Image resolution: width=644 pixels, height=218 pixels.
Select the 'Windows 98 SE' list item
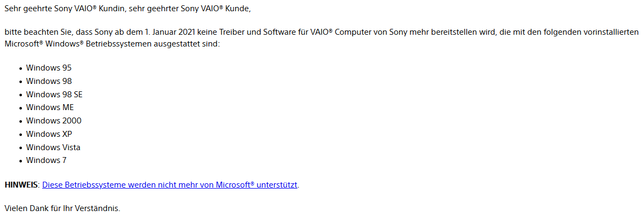[54, 95]
